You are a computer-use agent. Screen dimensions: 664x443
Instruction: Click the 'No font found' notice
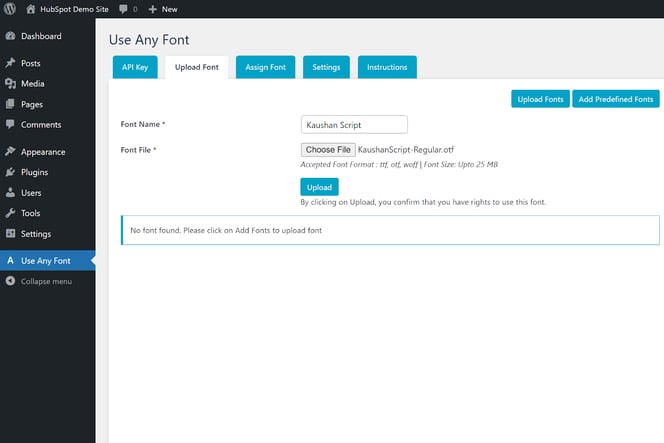tap(390, 230)
